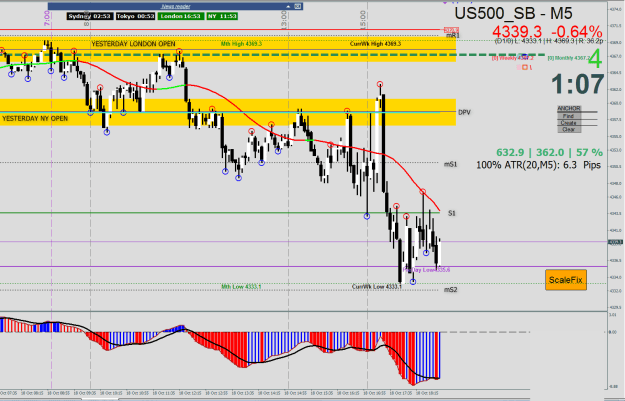The image size is (625, 401).
Task: Click the ANCHOR header button
Action: [569, 108]
